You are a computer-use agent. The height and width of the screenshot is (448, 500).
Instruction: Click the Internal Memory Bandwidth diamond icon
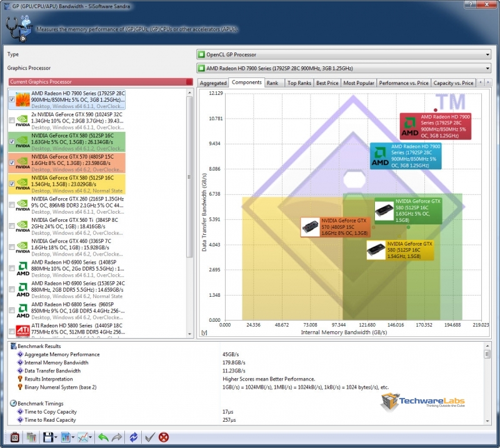(x=20, y=362)
